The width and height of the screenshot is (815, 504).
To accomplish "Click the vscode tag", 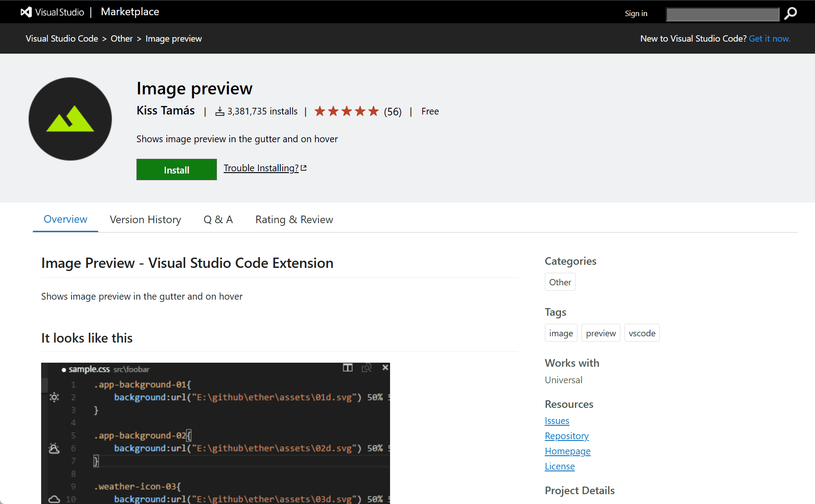I will (642, 333).
